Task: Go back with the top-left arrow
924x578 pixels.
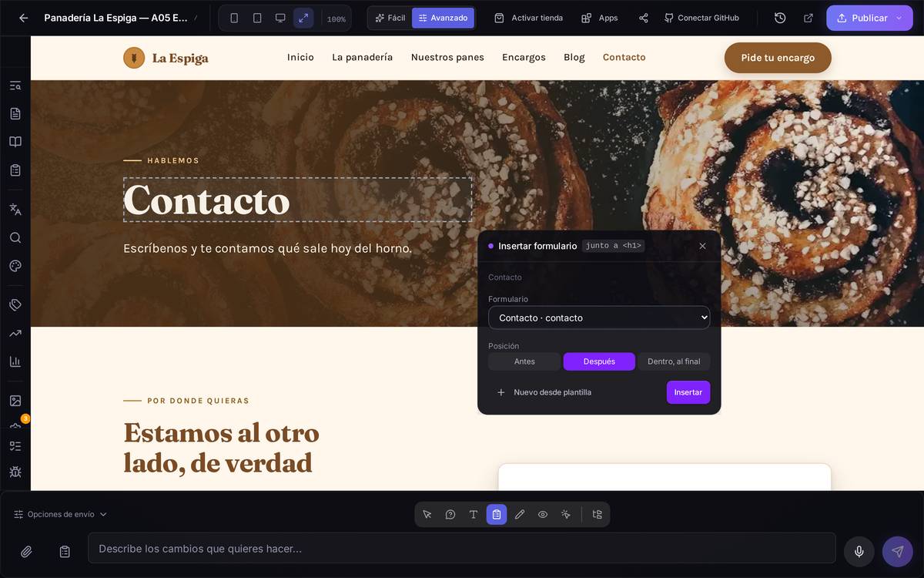Action: pyautogui.click(x=24, y=18)
